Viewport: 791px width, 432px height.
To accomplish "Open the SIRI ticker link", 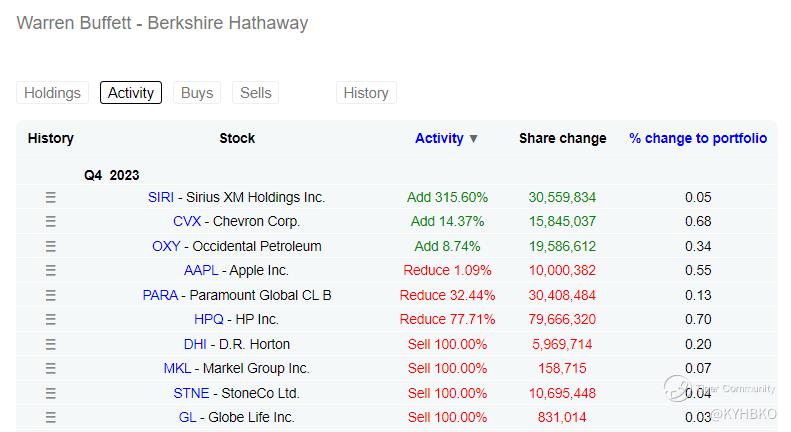I will [x=161, y=197].
